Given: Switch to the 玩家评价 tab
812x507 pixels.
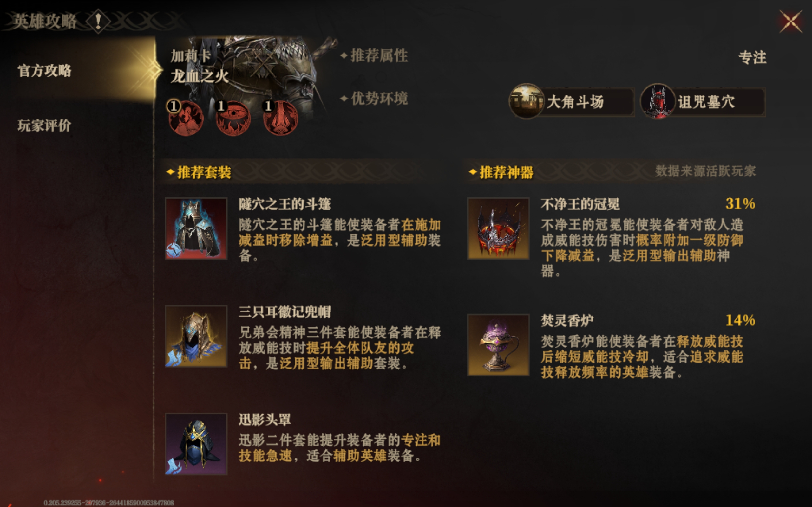Looking at the screenshot, I should click(45, 125).
